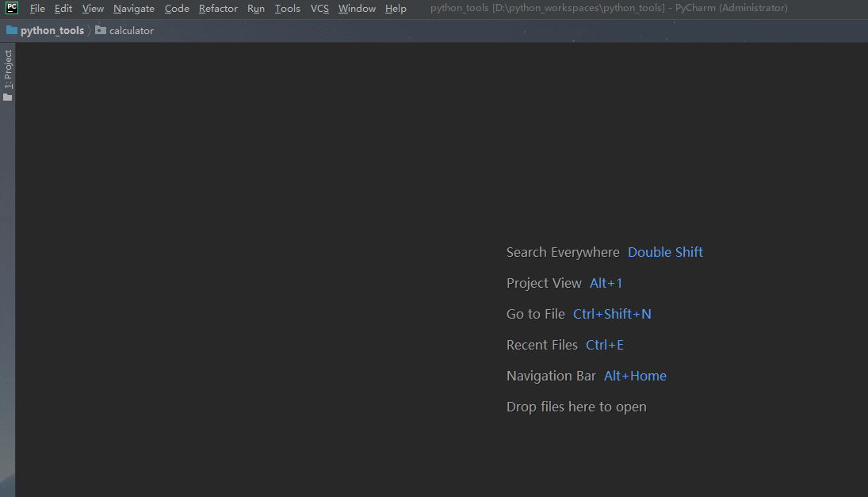
Task: Expand the 1: Project tool window tab
Action: click(8, 69)
